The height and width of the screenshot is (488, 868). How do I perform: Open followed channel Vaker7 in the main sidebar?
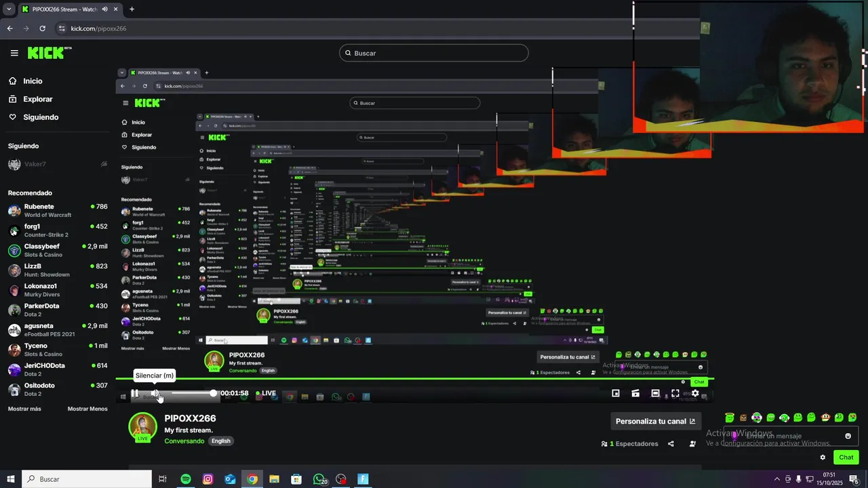coord(58,164)
